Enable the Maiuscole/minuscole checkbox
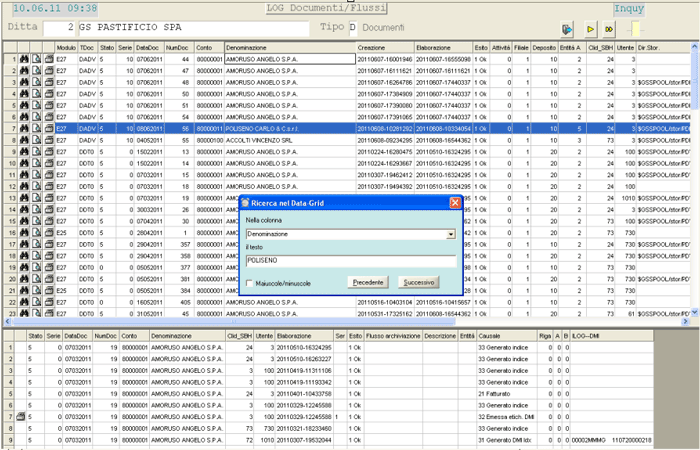Image resolution: width=700 pixels, height=450 pixels. tap(251, 283)
